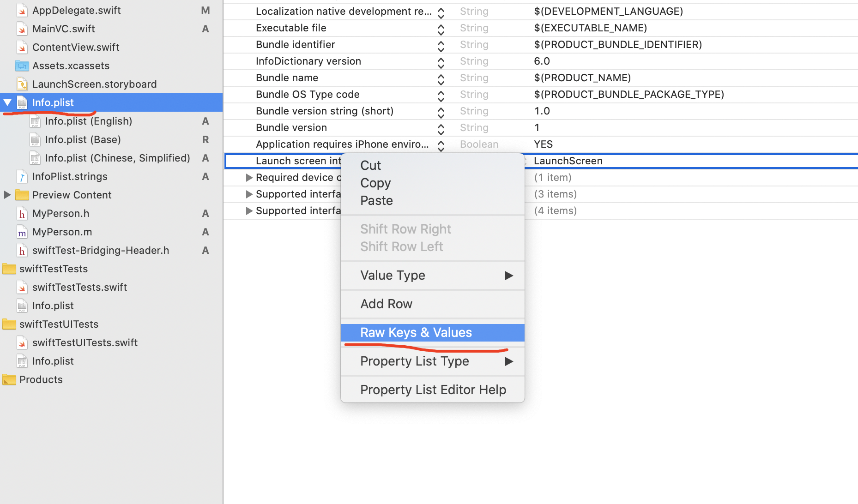Select the Info.plist (Chinese, Simplified) variant
This screenshot has height=504, width=858.
[118, 158]
